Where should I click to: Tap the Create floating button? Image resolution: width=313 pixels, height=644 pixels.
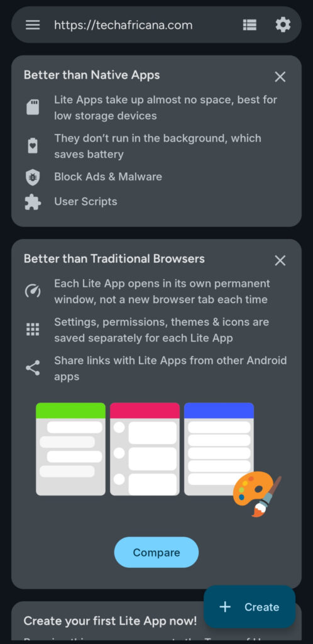point(250,607)
